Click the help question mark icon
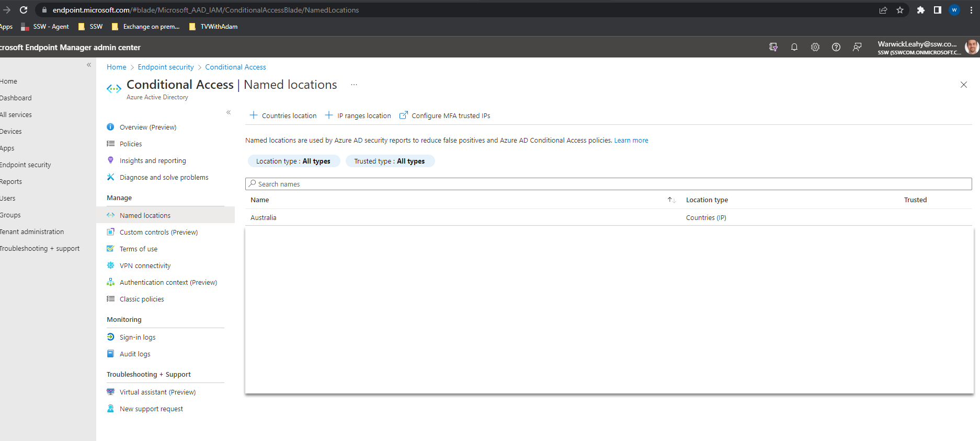980x441 pixels. [836, 47]
